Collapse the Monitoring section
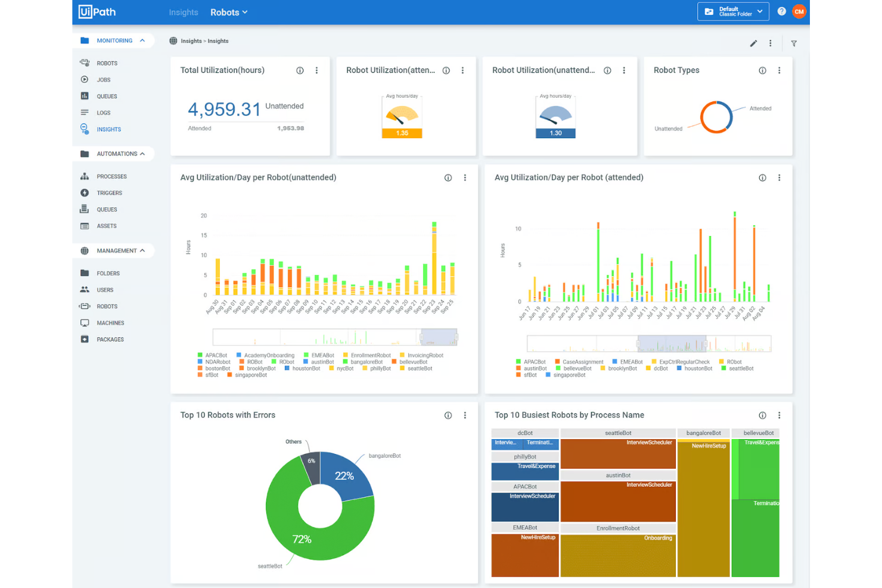 [142, 41]
